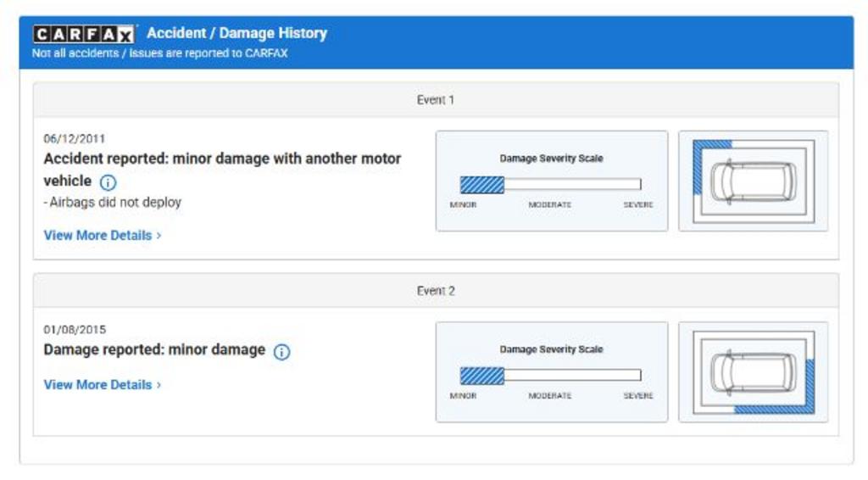Click the Event 2 damage severity bar

tap(550, 376)
